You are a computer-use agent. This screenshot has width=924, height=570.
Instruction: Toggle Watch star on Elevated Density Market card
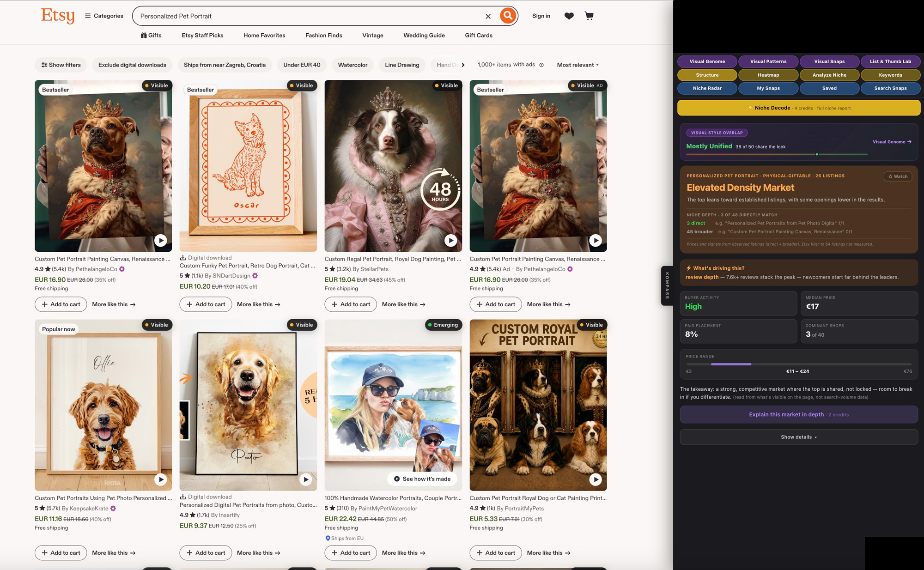pyautogui.click(x=898, y=176)
